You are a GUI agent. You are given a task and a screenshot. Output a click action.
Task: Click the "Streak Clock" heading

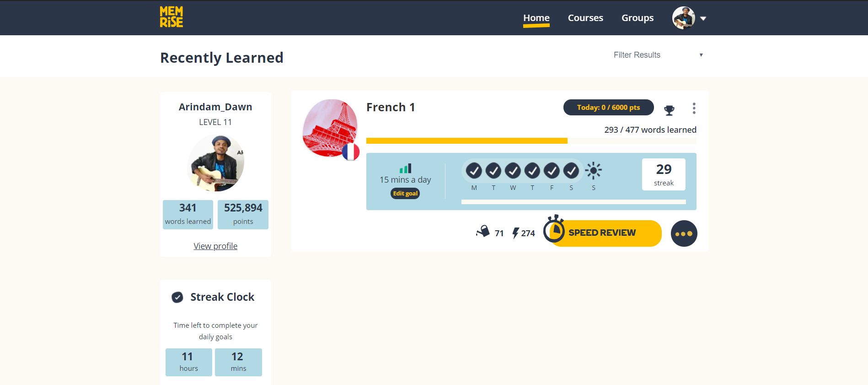click(x=222, y=297)
